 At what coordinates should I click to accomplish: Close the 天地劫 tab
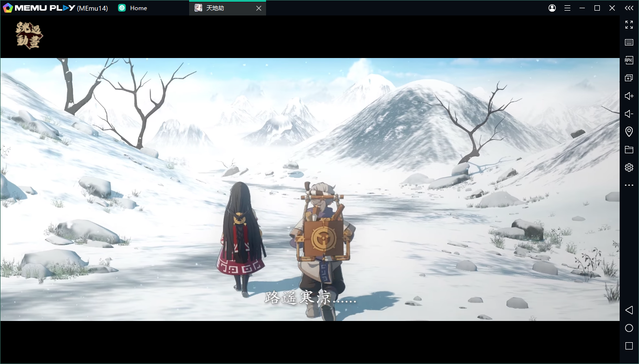point(259,8)
